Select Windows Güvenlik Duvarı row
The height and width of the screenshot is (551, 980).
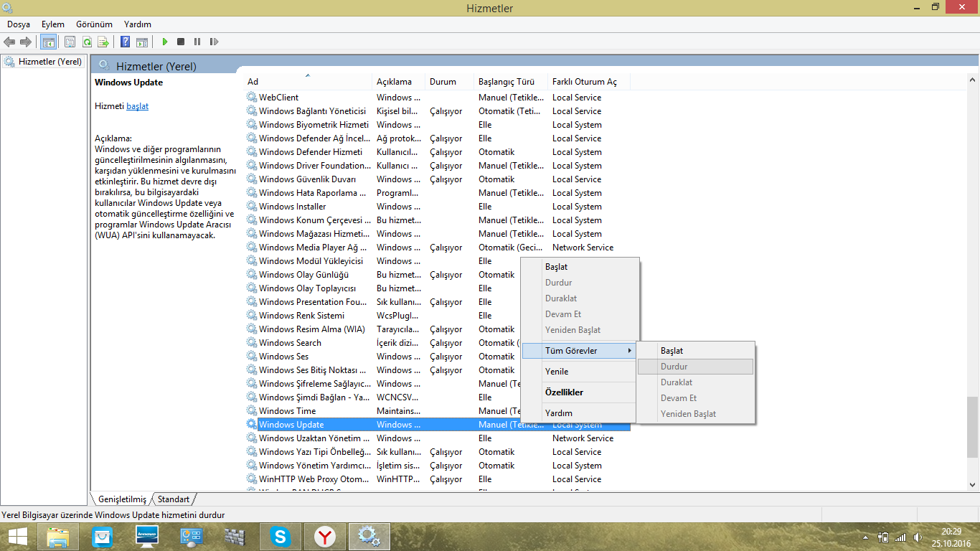(x=438, y=179)
